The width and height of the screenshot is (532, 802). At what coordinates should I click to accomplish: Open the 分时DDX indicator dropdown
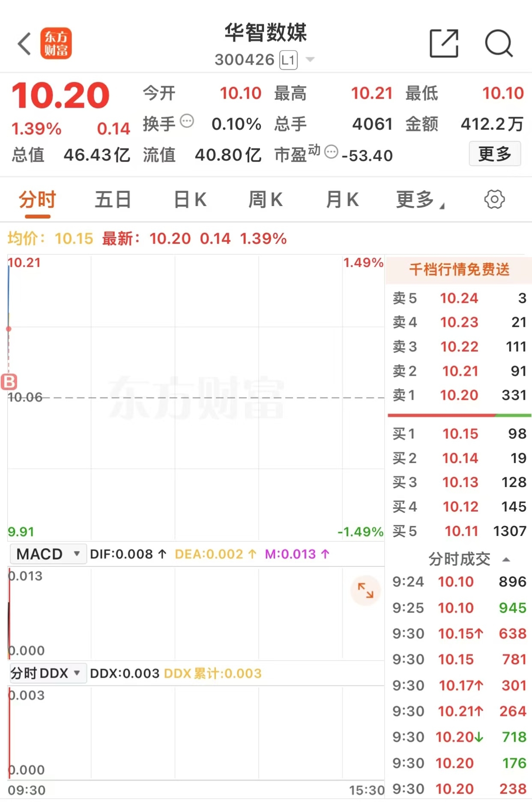pyautogui.click(x=48, y=673)
